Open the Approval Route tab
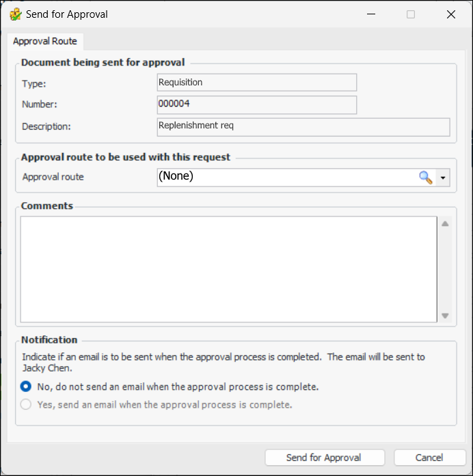The width and height of the screenshot is (473, 476). (45, 41)
